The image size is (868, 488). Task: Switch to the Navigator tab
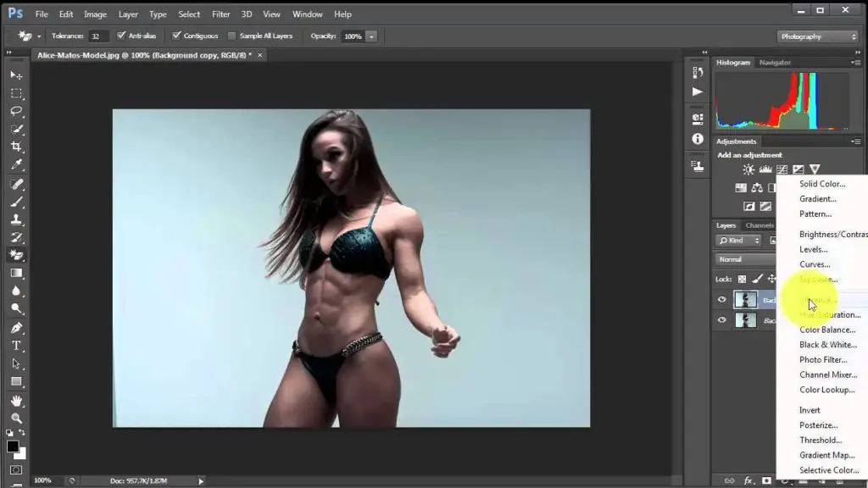coord(775,63)
